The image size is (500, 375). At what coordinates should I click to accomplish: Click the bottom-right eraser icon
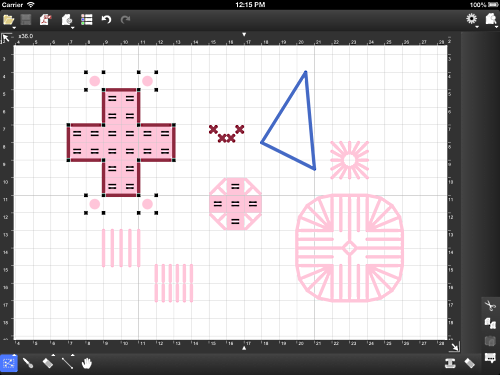pos(469,363)
